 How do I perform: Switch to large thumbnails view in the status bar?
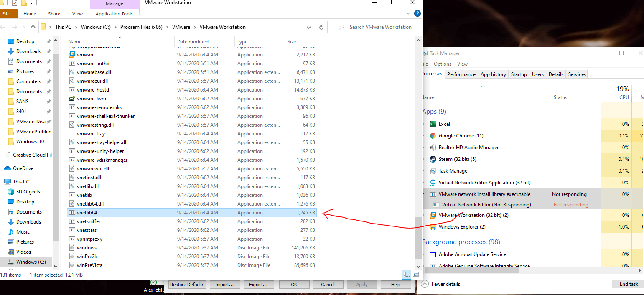(x=416, y=275)
